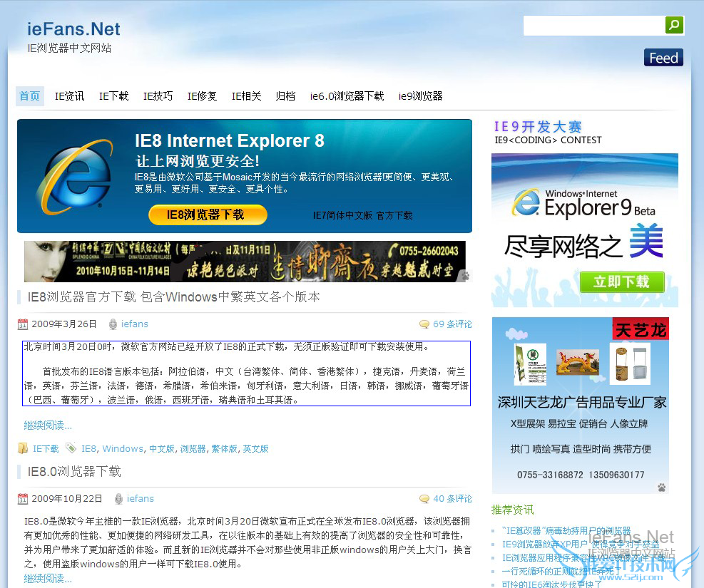Click inside the search input field
Screen dimensions: 704x588
click(x=596, y=24)
